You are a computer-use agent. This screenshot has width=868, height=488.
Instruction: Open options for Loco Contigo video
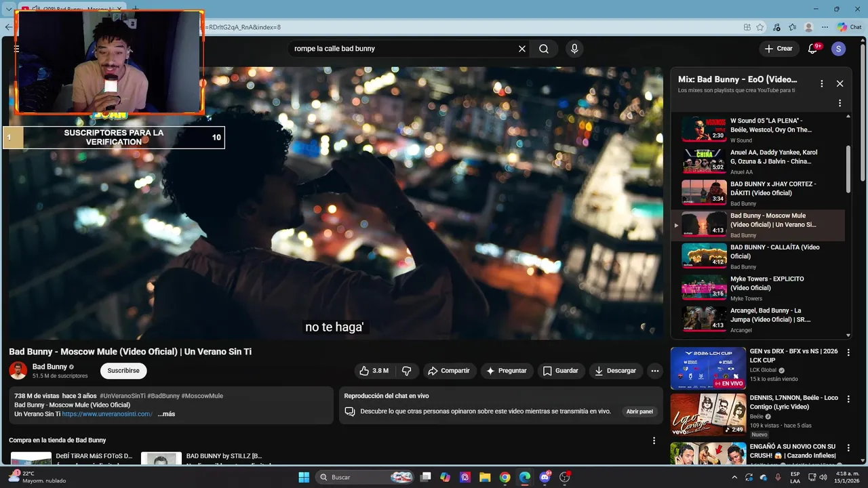point(848,399)
